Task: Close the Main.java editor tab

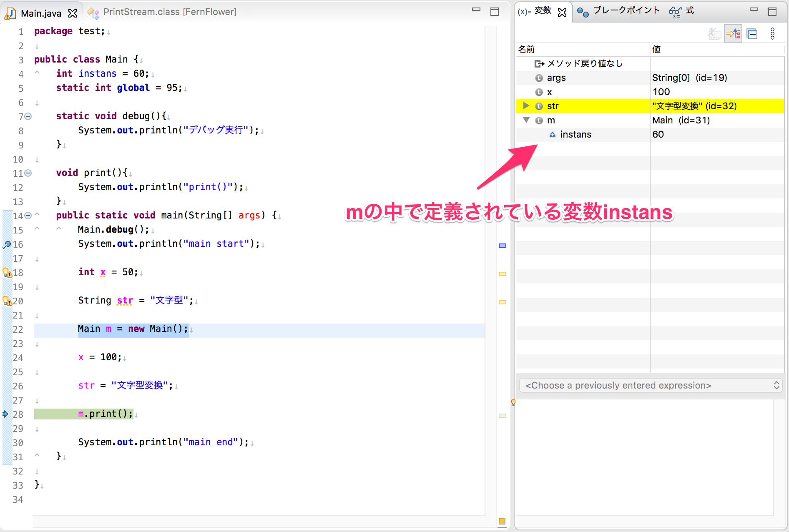Action: [73, 13]
